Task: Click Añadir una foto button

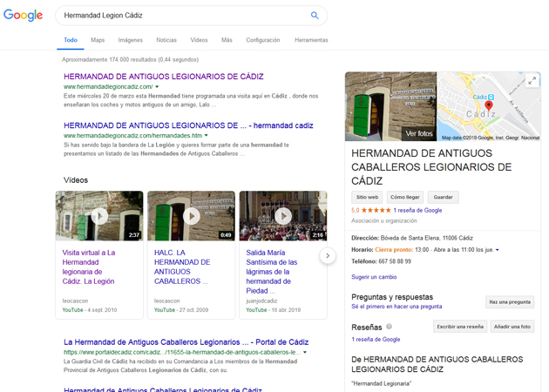Action: 512,327
